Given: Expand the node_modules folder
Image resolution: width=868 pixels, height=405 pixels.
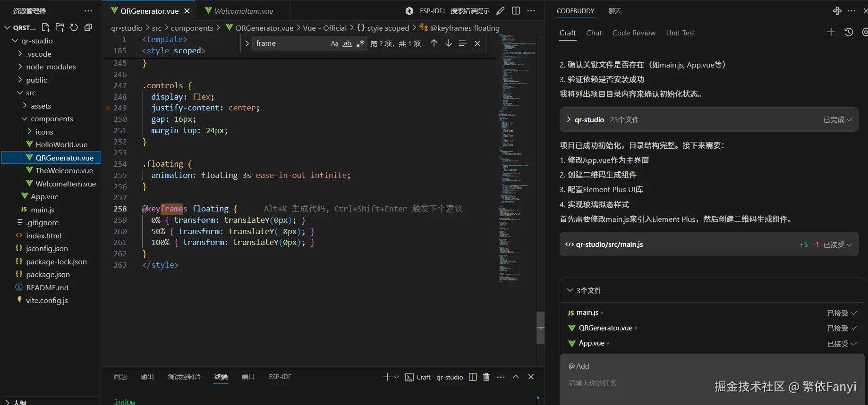Looking at the screenshot, I should (x=51, y=67).
